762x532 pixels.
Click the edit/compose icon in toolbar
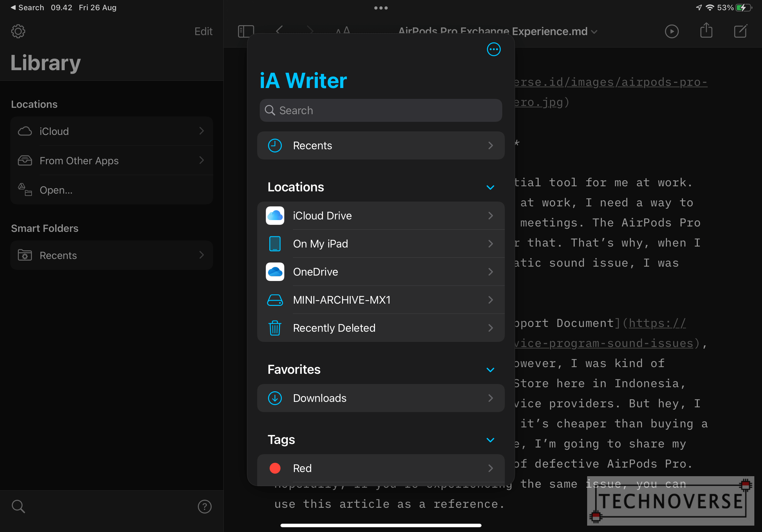[741, 31]
